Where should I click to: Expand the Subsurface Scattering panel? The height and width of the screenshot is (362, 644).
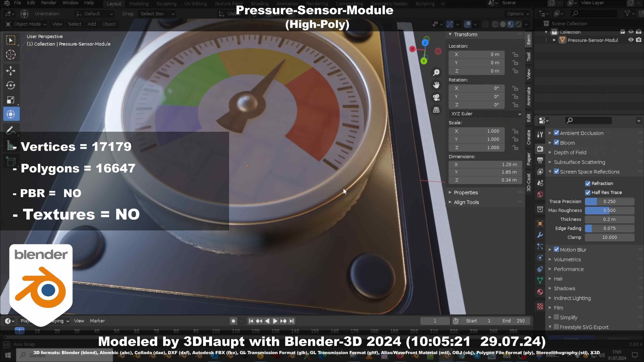click(x=579, y=162)
